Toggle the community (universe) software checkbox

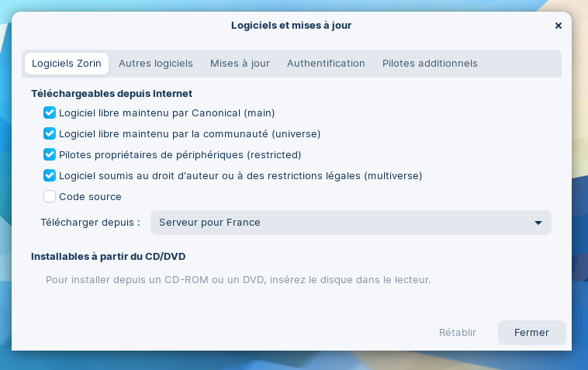[x=50, y=133]
